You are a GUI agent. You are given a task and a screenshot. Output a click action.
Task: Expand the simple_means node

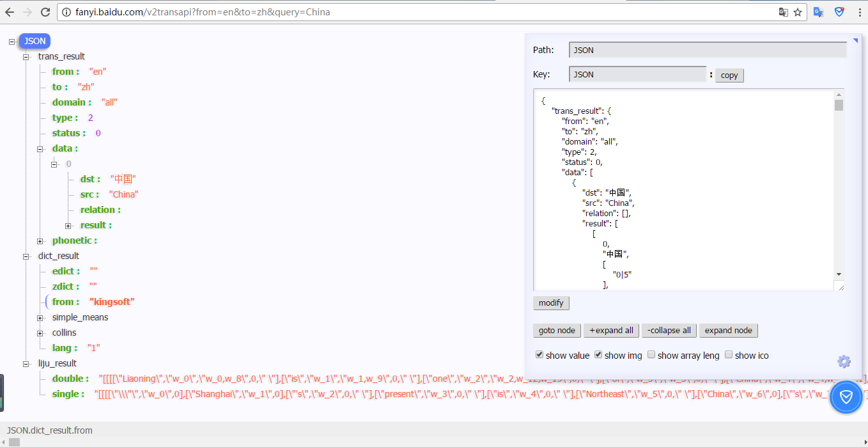coord(40,317)
